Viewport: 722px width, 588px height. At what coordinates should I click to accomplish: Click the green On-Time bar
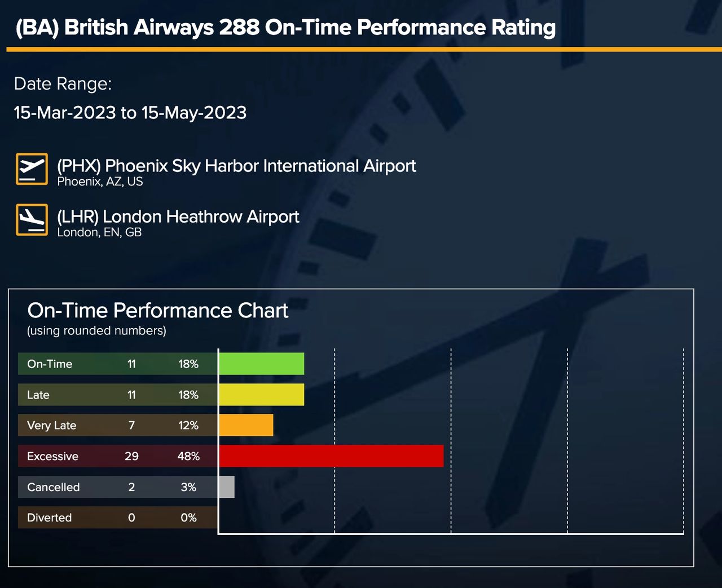tap(261, 364)
